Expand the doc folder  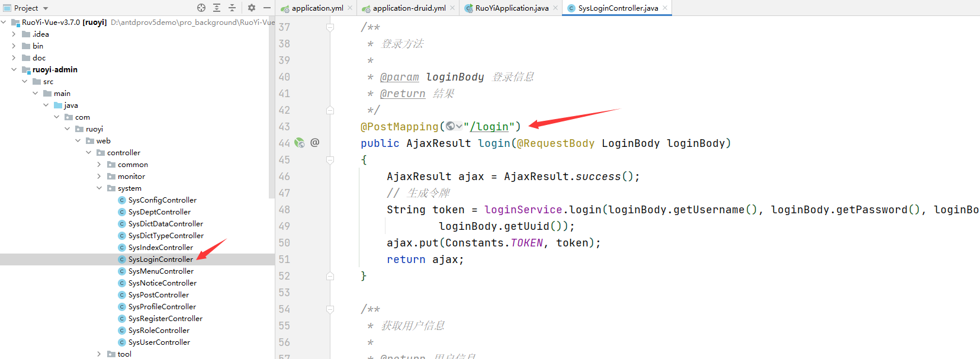(x=14, y=57)
